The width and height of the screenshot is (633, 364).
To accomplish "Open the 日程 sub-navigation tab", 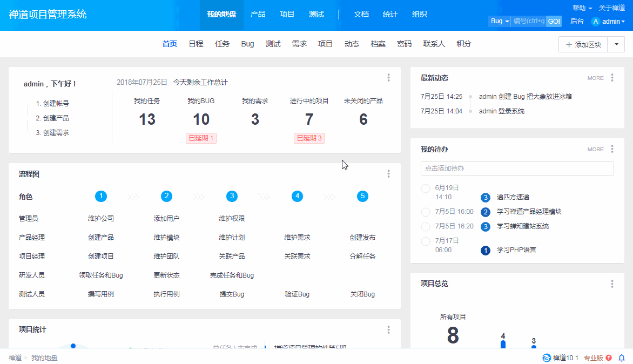I will pyautogui.click(x=196, y=44).
